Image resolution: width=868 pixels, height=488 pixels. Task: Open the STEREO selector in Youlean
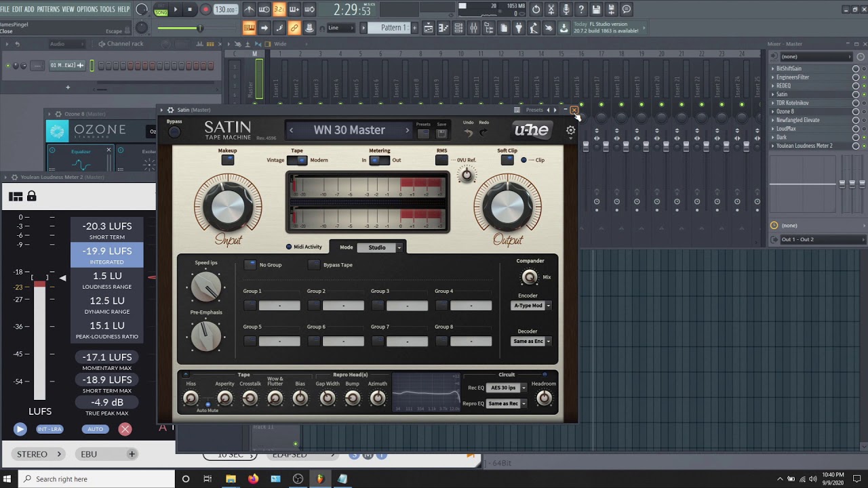[39, 454]
